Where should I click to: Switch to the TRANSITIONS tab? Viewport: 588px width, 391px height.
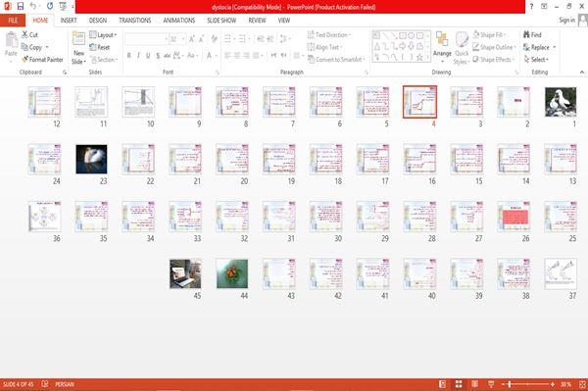[x=135, y=21]
